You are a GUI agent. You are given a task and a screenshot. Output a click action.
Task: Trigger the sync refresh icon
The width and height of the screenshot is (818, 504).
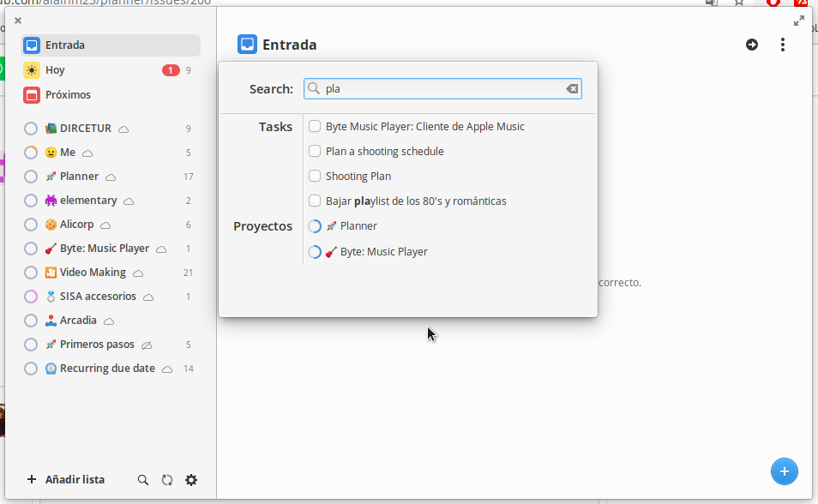166,480
